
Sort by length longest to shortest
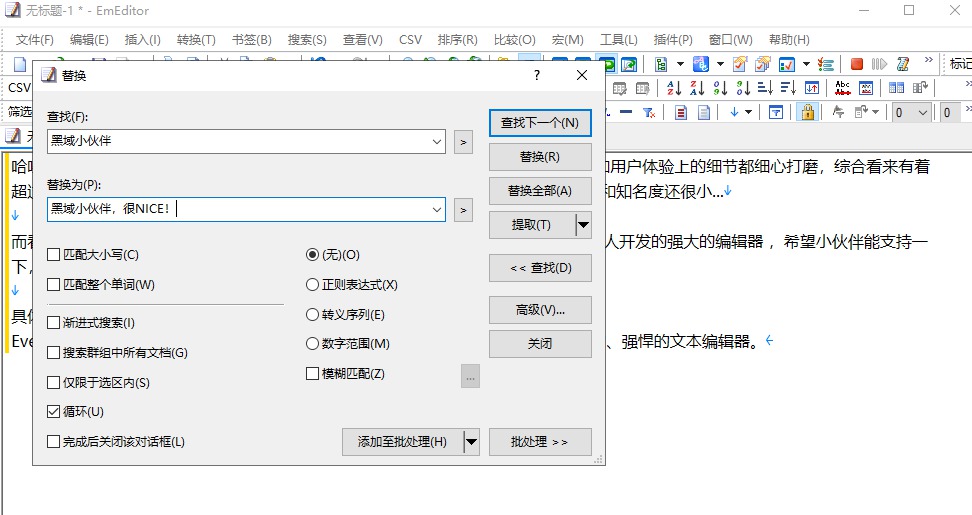[x=788, y=88]
